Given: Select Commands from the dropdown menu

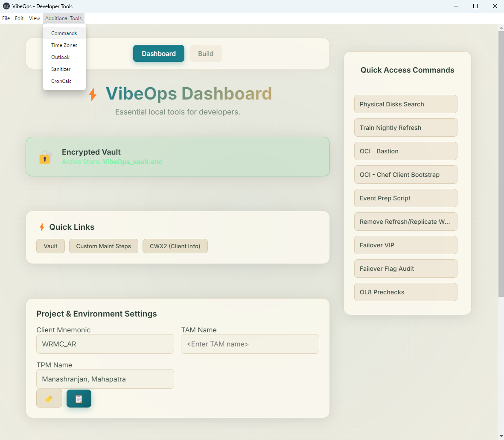Looking at the screenshot, I should 64,33.
